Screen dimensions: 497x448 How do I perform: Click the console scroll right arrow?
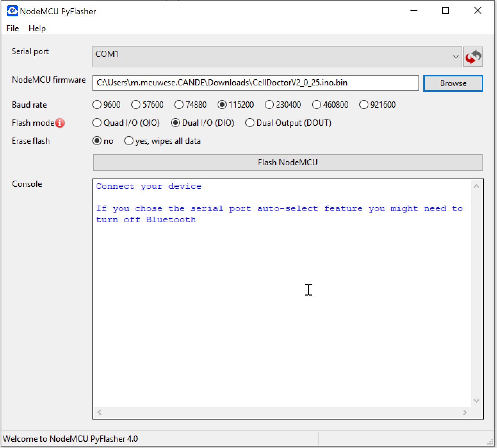tap(465, 412)
